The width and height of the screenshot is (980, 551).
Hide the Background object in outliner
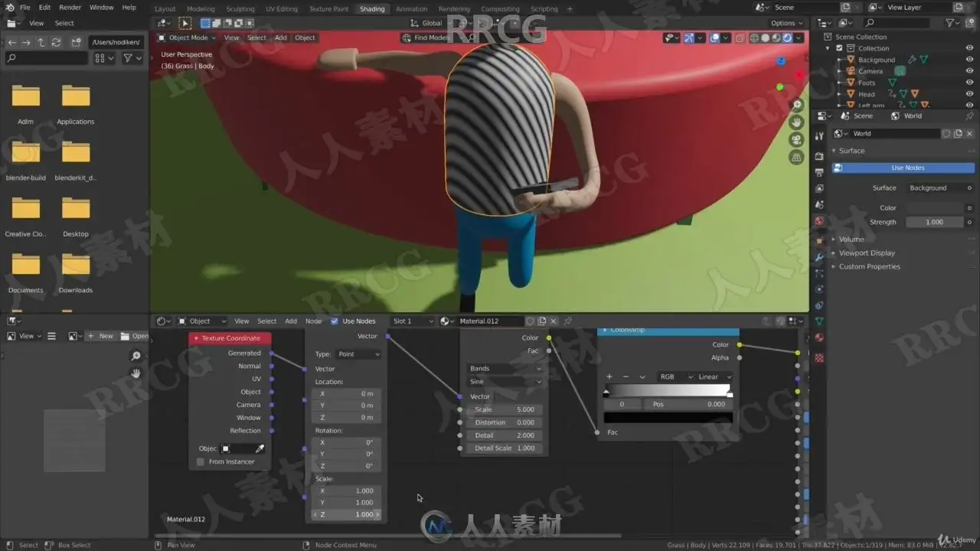969,60
